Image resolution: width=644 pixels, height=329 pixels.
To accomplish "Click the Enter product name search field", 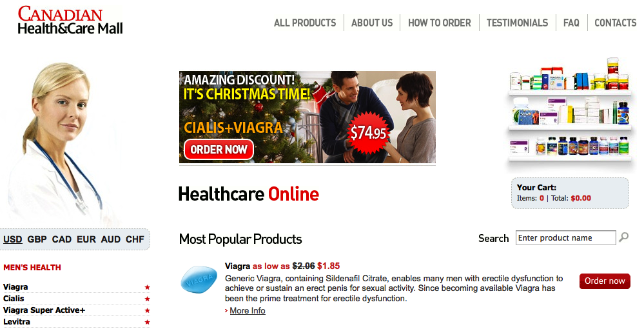I will (565, 237).
